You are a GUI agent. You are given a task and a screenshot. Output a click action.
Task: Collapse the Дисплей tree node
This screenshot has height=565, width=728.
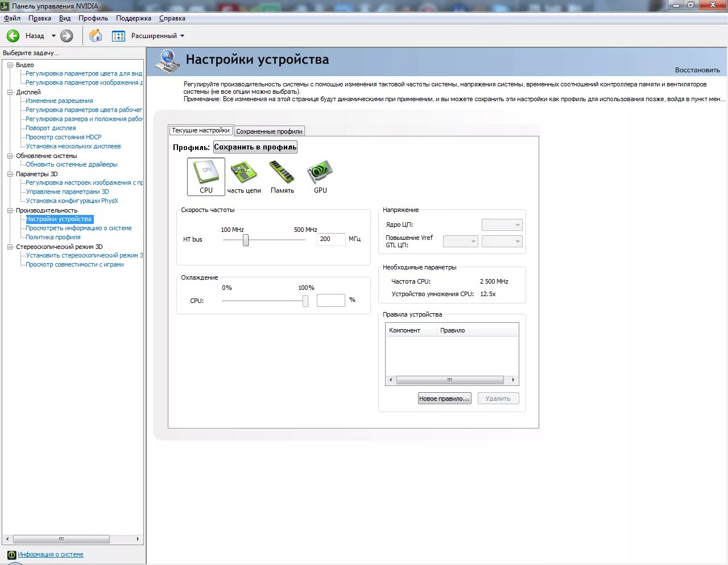10,92
